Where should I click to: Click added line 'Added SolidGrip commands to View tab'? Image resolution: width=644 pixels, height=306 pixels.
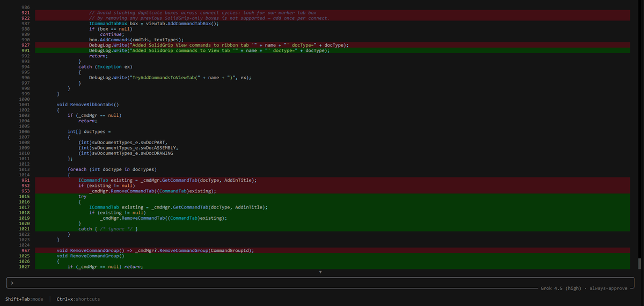(209, 50)
